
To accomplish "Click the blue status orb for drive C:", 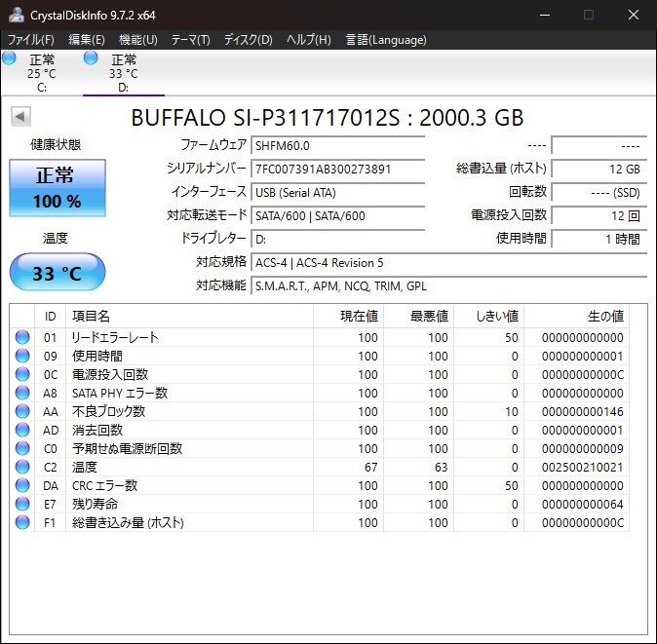I will pos(9,57).
